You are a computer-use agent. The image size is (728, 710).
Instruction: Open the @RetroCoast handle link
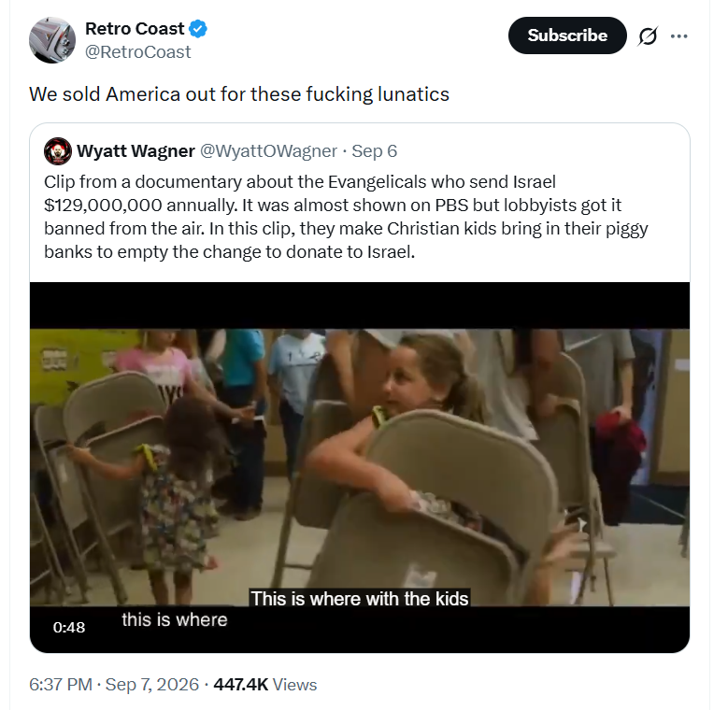click(138, 52)
